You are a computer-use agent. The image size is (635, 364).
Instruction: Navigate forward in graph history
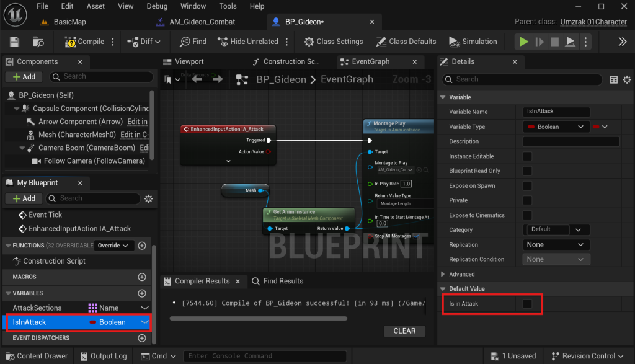(218, 79)
